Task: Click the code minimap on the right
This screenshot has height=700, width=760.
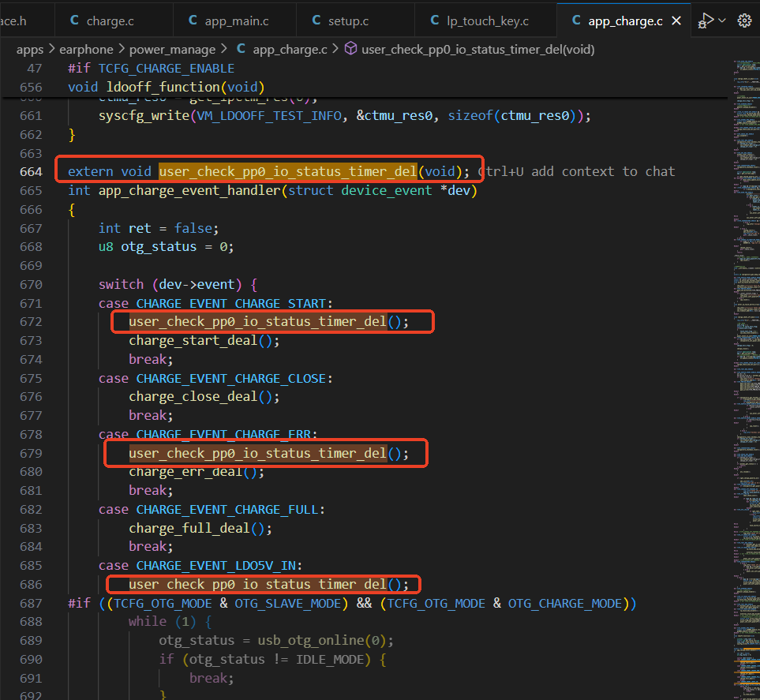Action: pos(746,378)
